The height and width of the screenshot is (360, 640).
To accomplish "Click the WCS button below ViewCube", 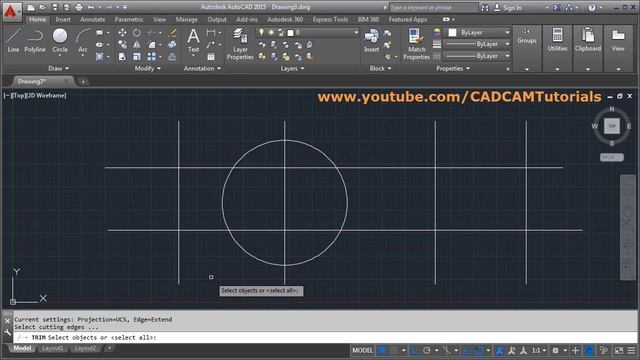I will [x=611, y=157].
